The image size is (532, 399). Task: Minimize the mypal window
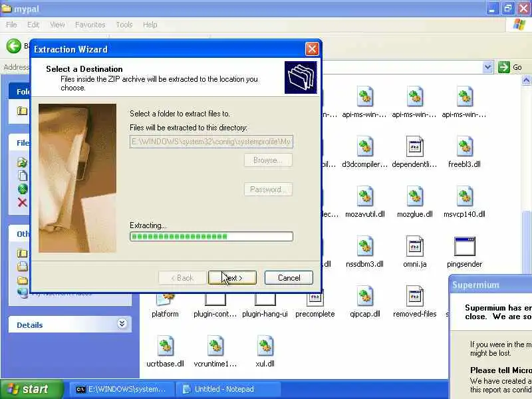[x=492, y=9]
